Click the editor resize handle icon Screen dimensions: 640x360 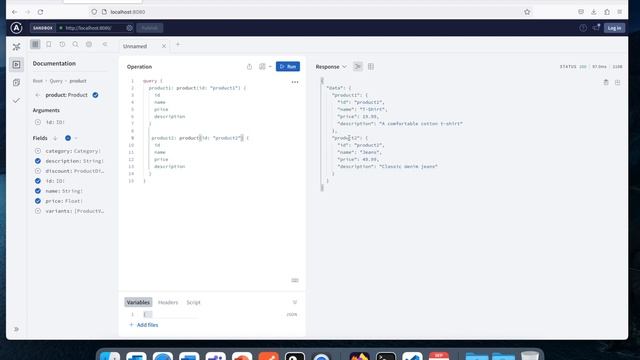295,280
